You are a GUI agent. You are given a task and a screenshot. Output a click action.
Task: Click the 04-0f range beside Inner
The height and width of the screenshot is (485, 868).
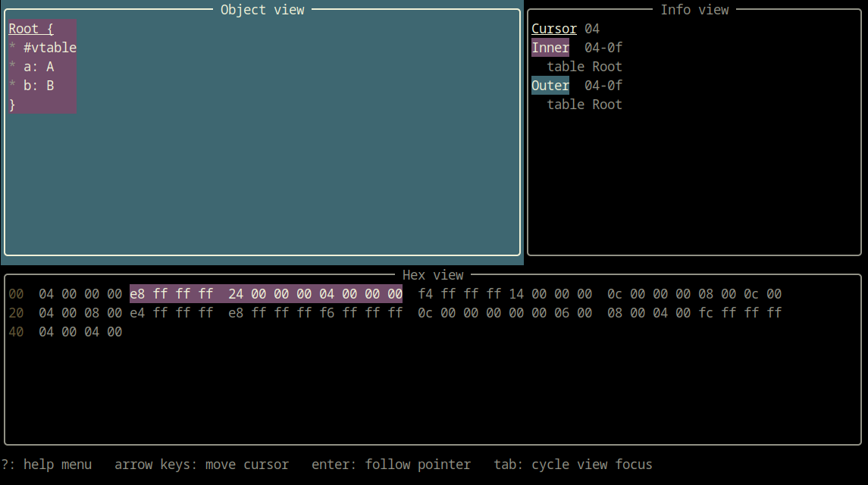(x=603, y=48)
